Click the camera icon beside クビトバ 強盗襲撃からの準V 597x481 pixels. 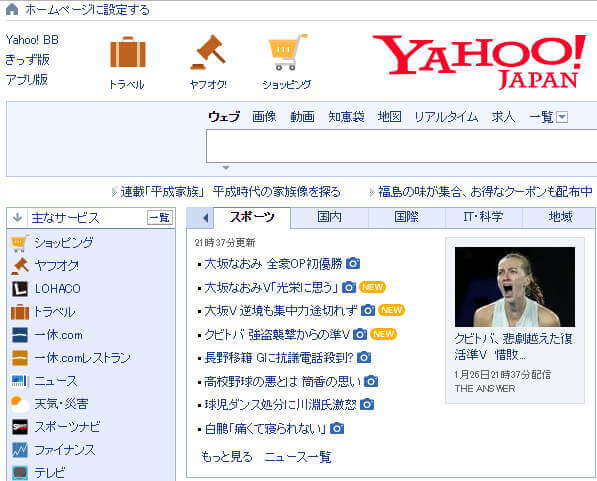point(360,334)
